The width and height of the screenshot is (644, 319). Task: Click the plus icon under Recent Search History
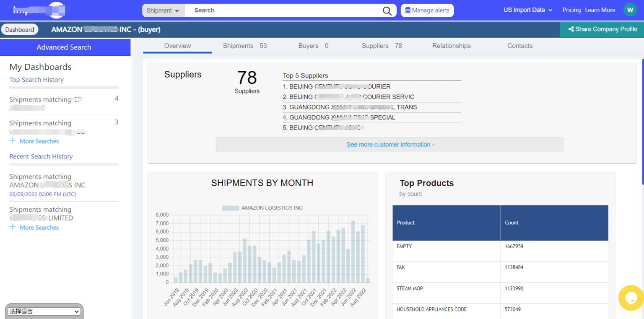pos(13,227)
